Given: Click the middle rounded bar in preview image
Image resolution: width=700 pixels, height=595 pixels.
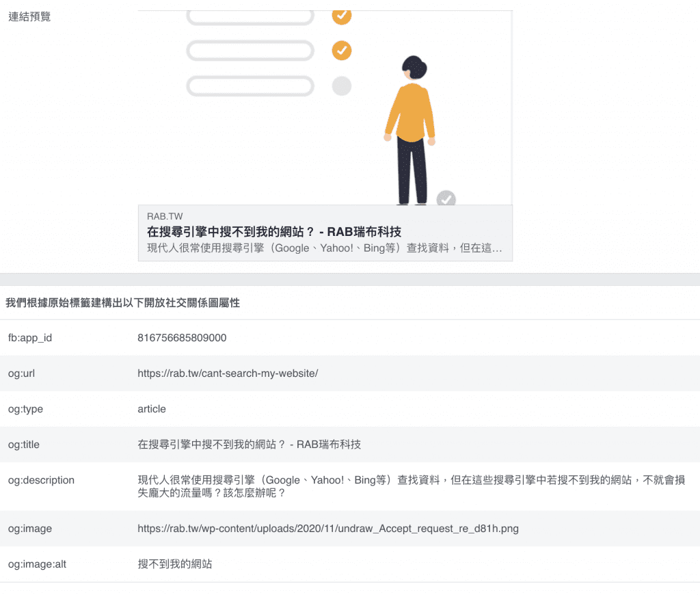Looking at the screenshot, I should tap(250, 51).
